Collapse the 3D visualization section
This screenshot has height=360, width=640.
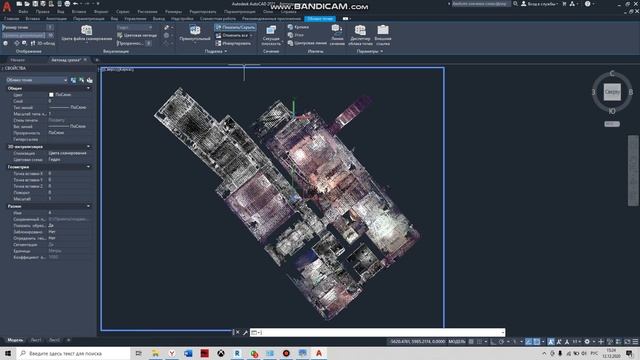point(88,147)
